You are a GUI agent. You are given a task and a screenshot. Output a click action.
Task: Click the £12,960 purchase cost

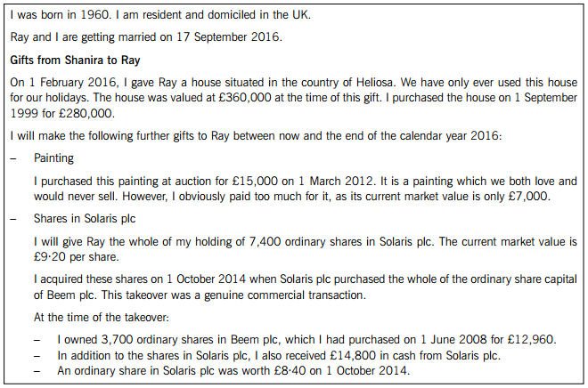point(531,340)
